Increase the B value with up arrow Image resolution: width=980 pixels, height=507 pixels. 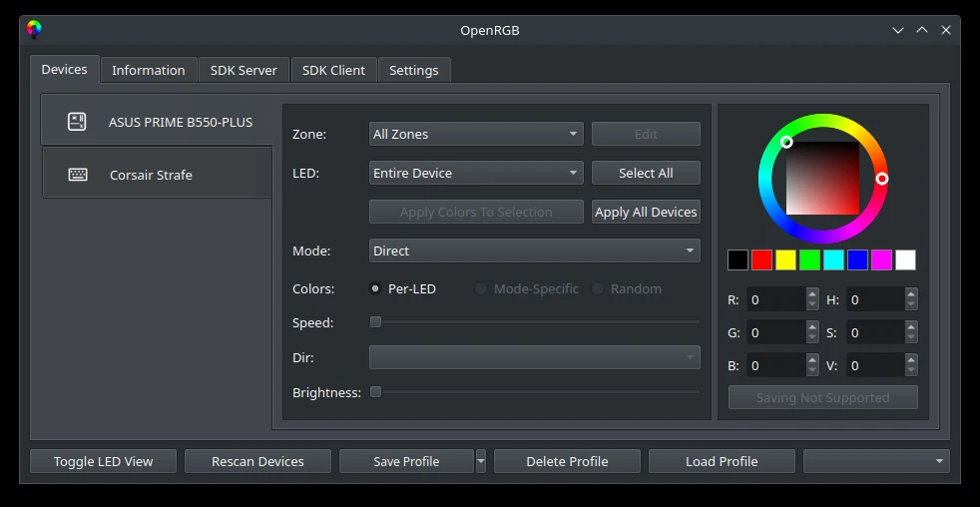coord(812,360)
